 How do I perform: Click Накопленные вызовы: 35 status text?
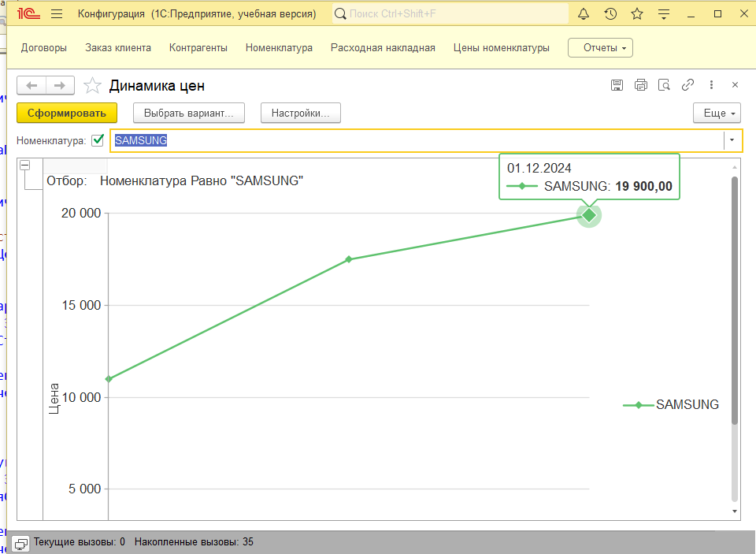pos(194,542)
